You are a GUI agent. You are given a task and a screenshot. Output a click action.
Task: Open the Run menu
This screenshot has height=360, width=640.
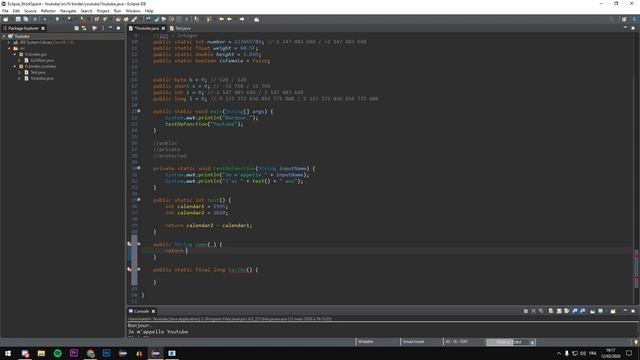pyautogui.click(x=117, y=11)
